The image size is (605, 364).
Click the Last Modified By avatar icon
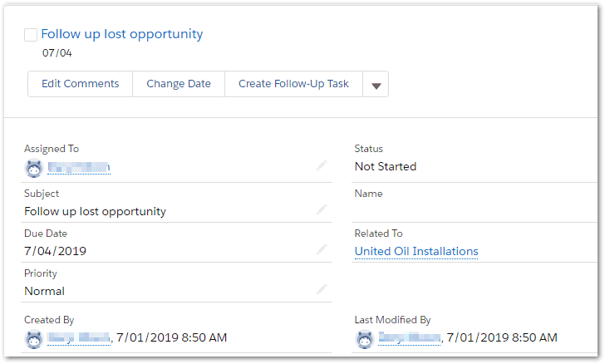(x=364, y=338)
